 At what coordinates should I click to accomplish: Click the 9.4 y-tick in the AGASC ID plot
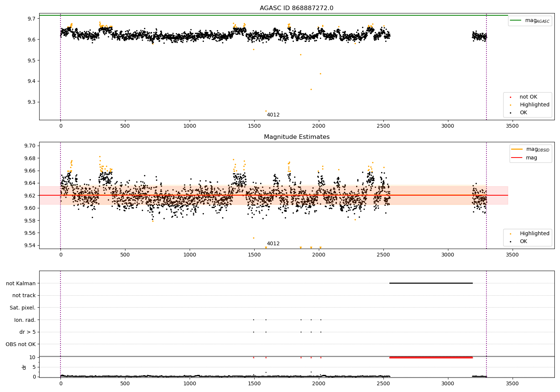pos(31,81)
